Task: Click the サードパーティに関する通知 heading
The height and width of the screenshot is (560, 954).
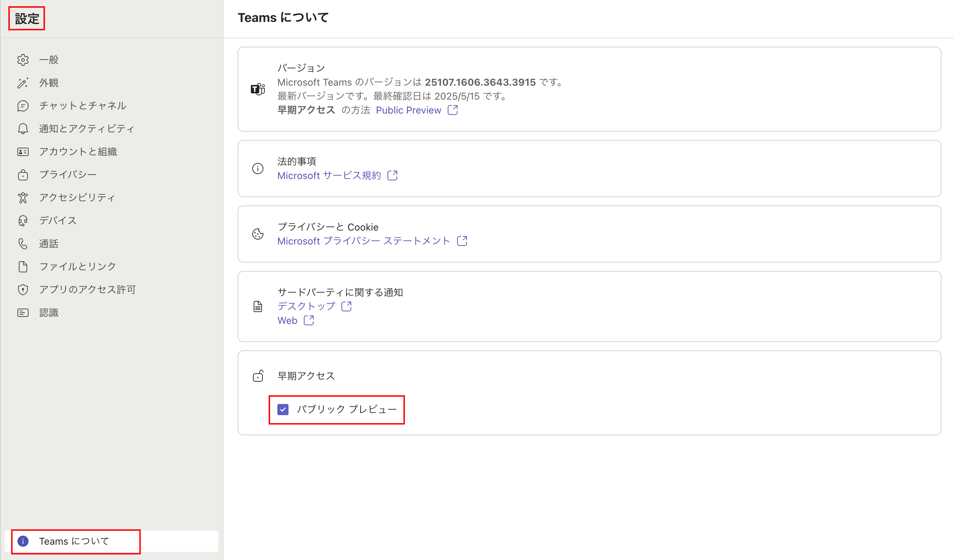Action: click(x=340, y=293)
